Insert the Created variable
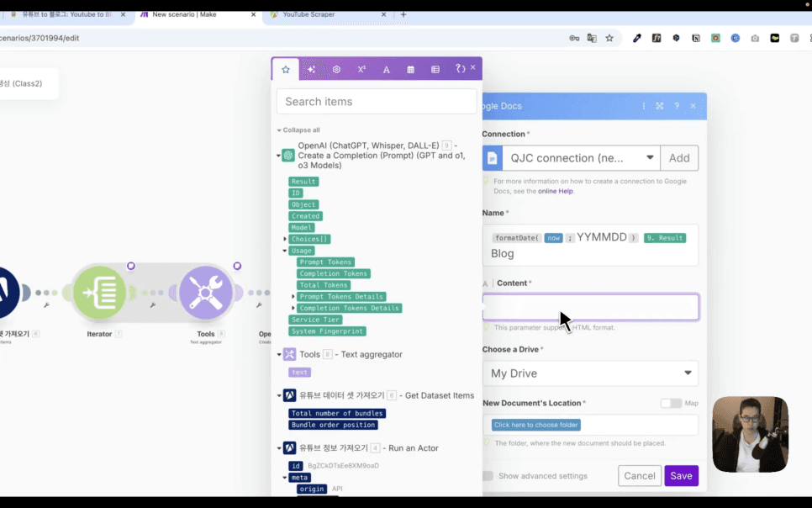This screenshot has width=812, height=508. click(305, 216)
